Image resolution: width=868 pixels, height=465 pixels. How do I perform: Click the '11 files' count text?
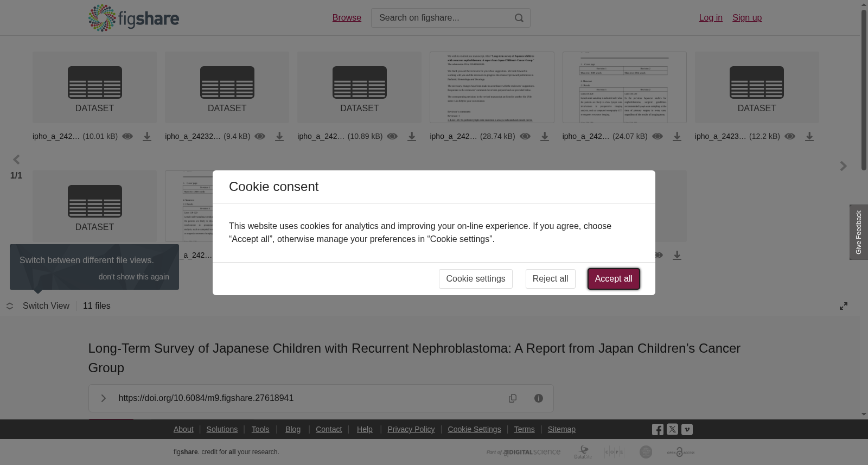(x=97, y=306)
